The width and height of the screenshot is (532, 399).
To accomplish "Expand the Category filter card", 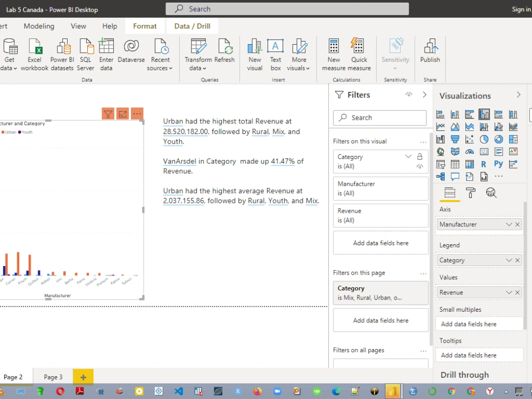I will click(x=408, y=156).
